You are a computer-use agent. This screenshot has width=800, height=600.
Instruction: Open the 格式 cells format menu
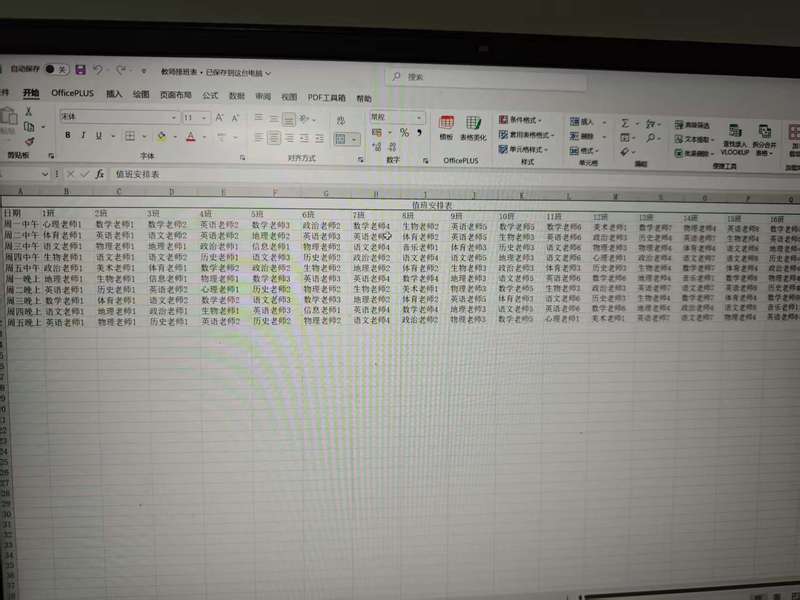585,151
